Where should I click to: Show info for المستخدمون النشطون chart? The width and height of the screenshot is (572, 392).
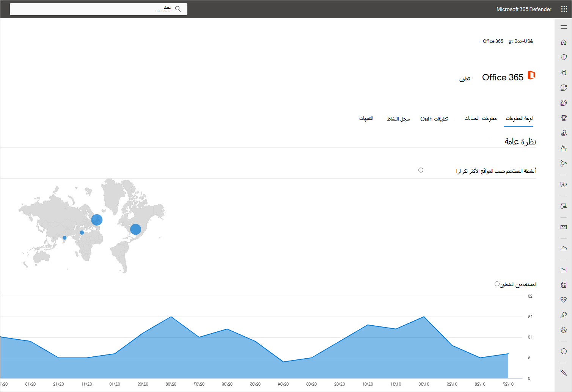[497, 284]
